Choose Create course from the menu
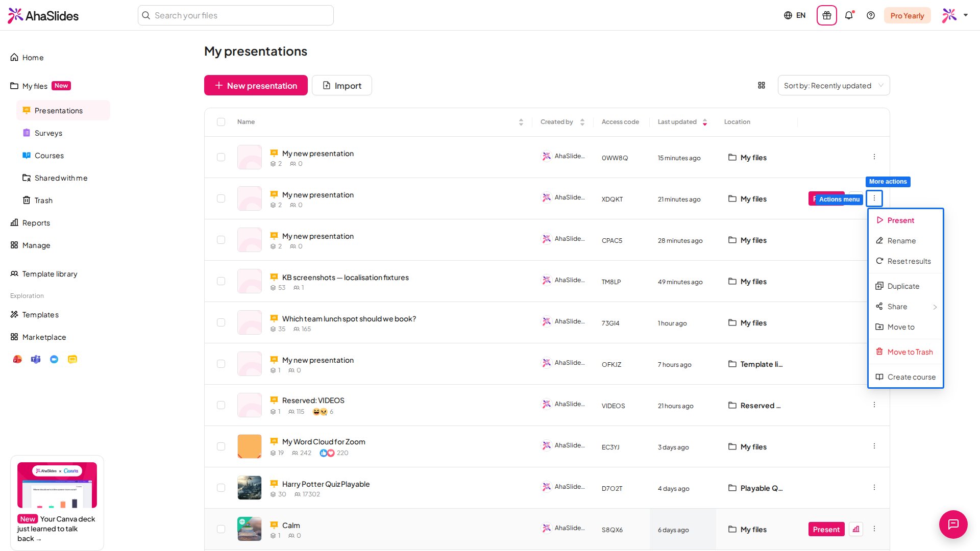 point(905,377)
